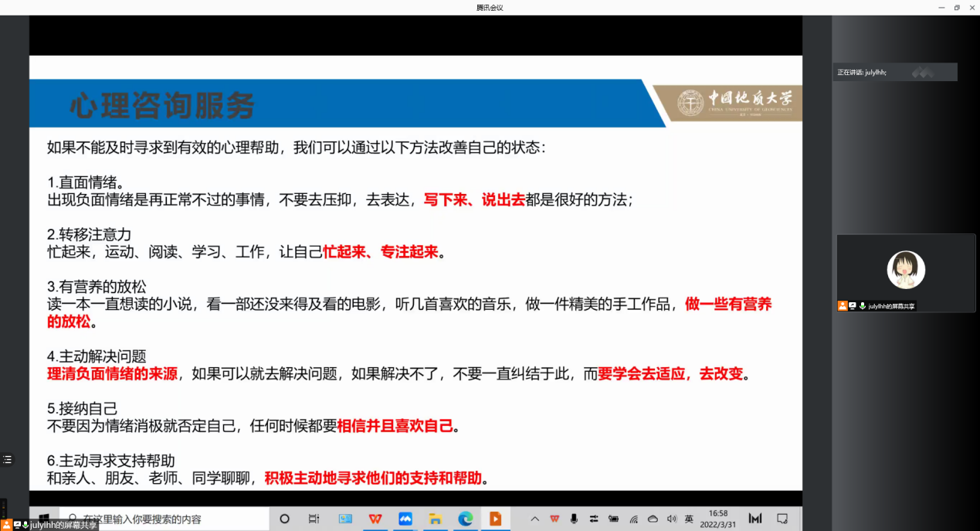Open Task View in the shared taskbar

click(x=314, y=519)
